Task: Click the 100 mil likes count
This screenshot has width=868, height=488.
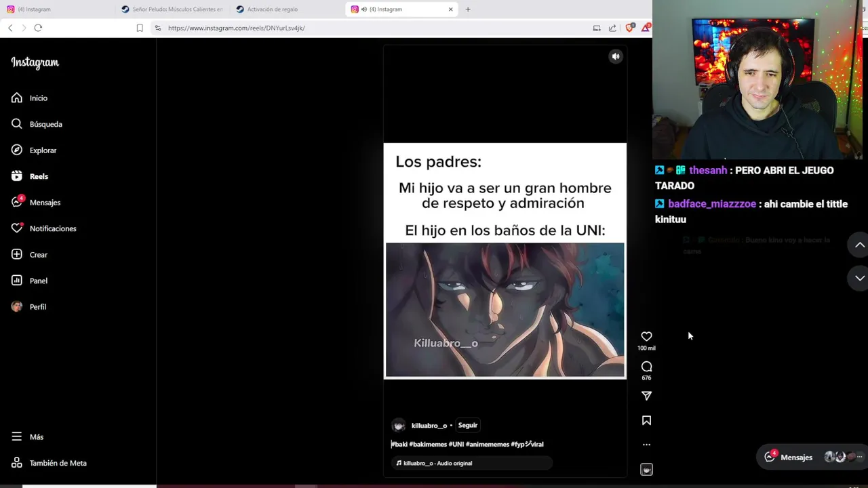Action: (x=646, y=348)
